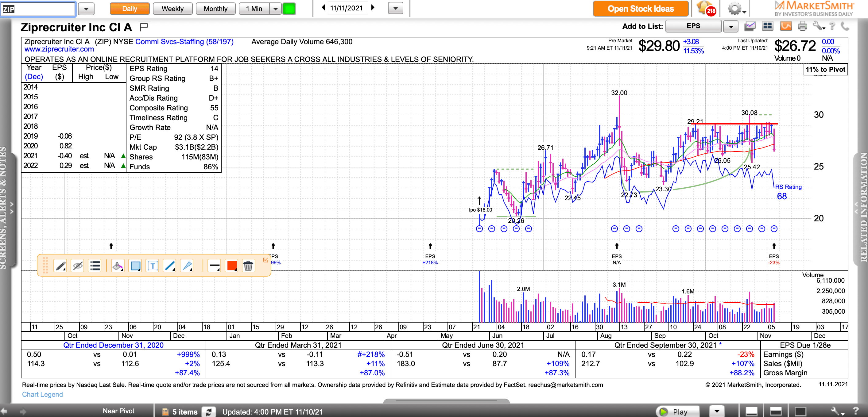Open the red color swatch picker
The height and width of the screenshot is (417, 868).
point(231,266)
